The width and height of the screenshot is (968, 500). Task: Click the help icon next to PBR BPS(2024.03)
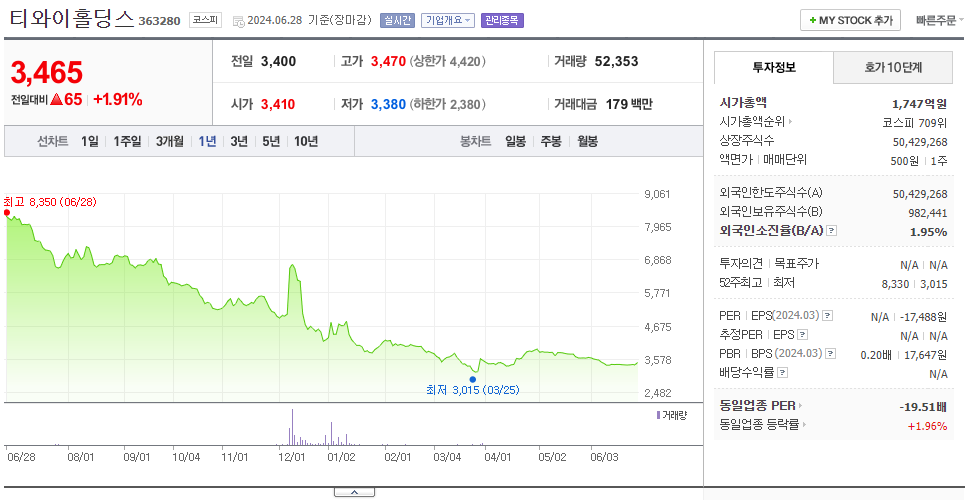[832, 354]
